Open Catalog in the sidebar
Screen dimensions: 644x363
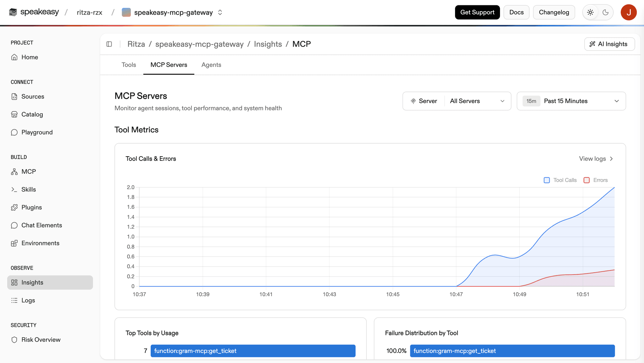[50, 114]
